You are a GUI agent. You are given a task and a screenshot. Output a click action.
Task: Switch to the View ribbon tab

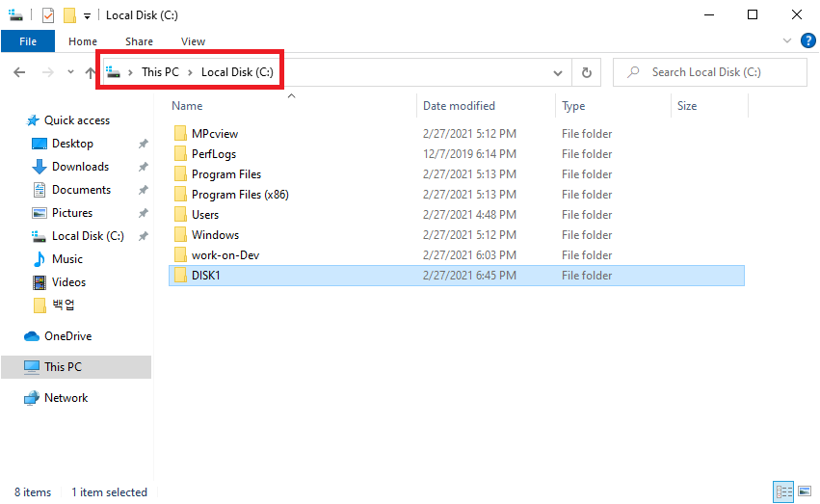(x=193, y=41)
